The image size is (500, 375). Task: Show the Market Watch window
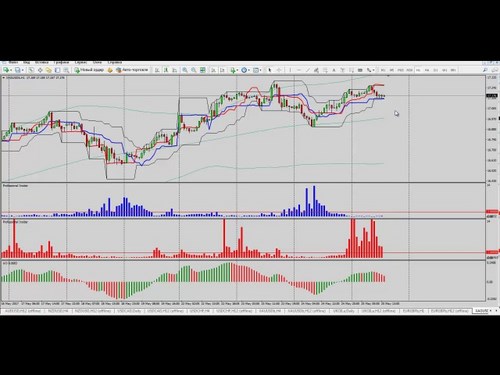point(31,70)
